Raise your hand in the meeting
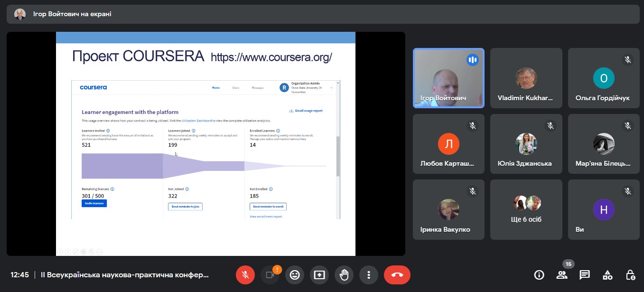The height and width of the screenshot is (292, 644). [x=344, y=274]
